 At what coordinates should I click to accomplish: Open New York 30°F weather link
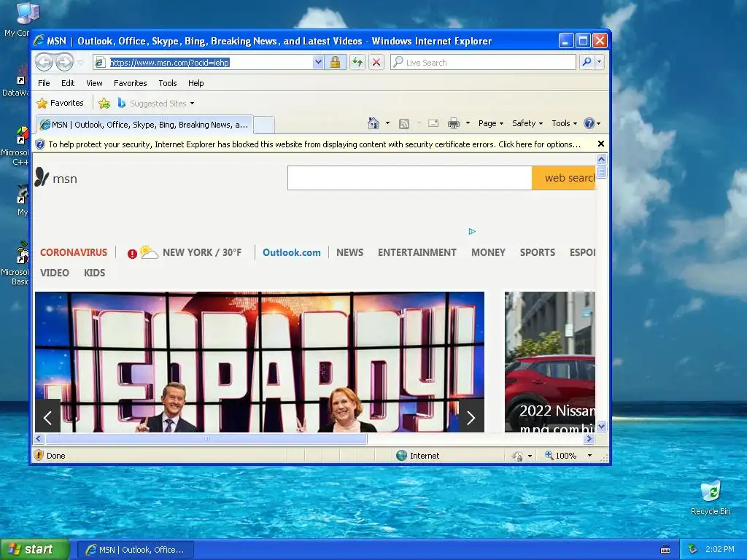[x=202, y=252]
